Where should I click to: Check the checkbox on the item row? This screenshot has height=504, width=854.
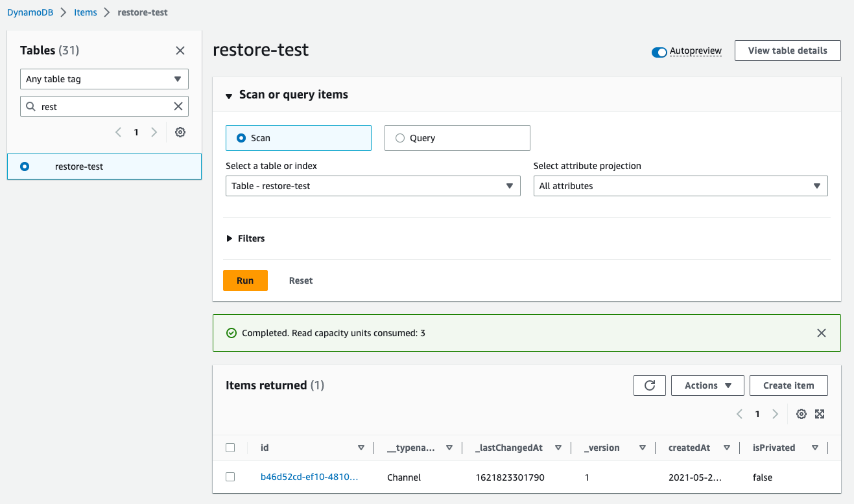pyautogui.click(x=230, y=477)
